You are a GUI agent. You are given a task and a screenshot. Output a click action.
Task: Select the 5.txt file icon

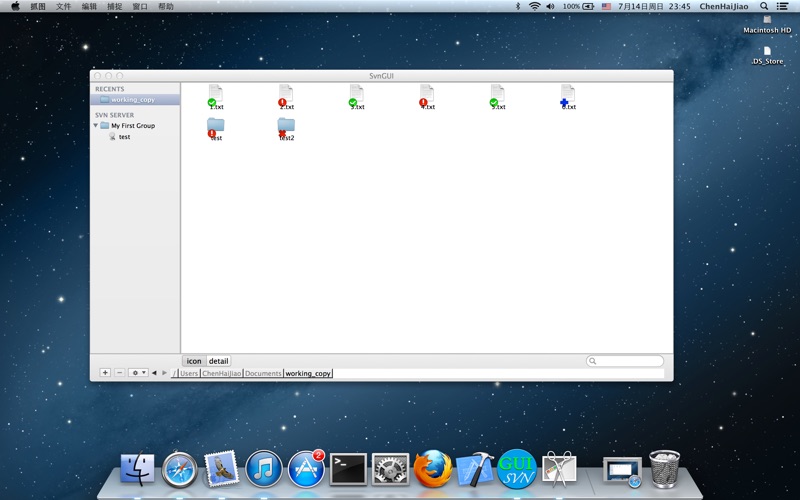pyautogui.click(x=497, y=96)
